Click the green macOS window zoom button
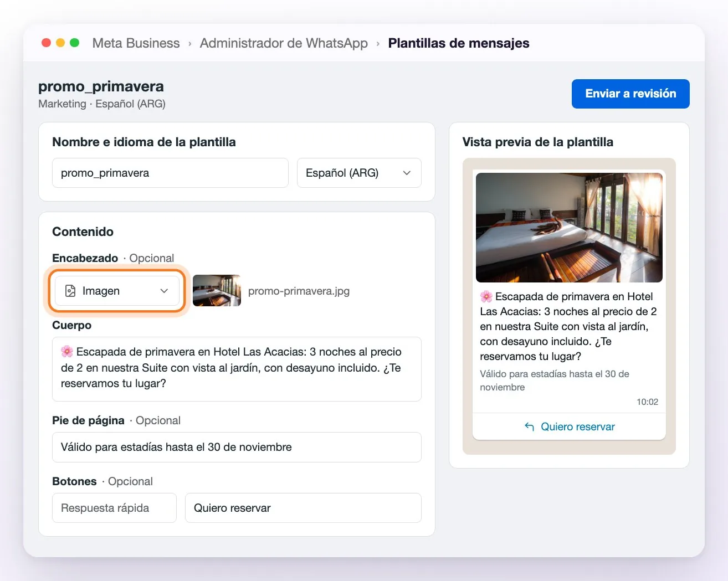Image resolution: width=728 pixels, height=581 pixels. [x=75, y=43]
